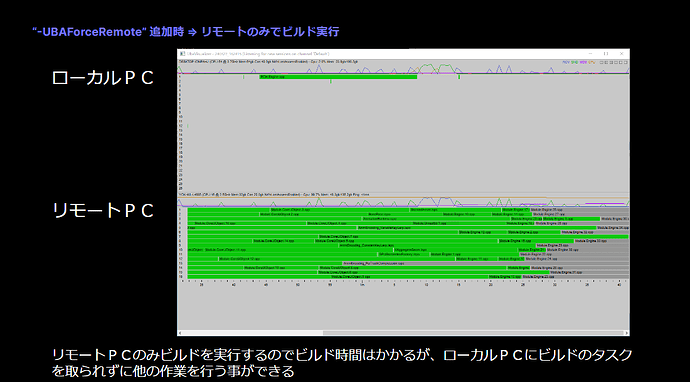Select the Module.CoreUObject.7.cpp process bar
Viewport: 690px width, 382px height.
(473, 236)
